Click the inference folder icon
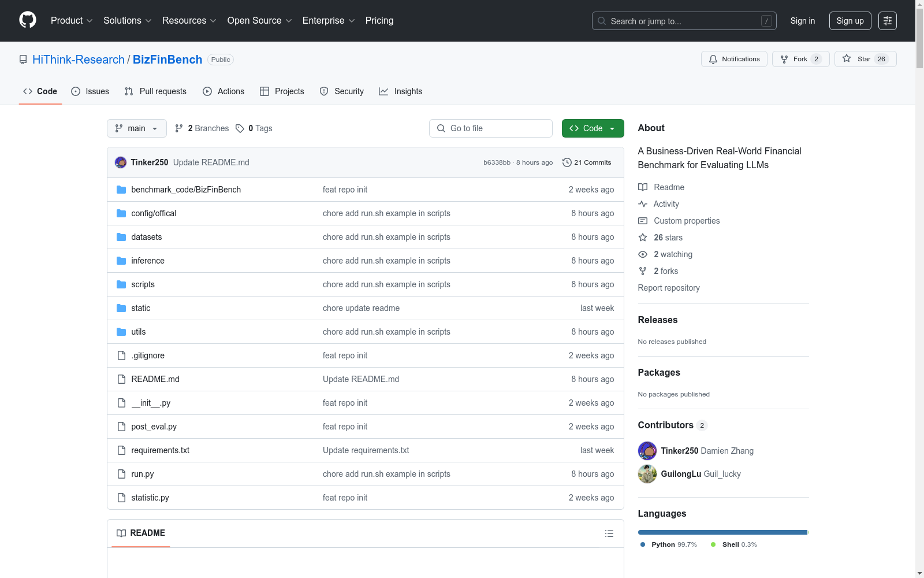 point(121,261)
